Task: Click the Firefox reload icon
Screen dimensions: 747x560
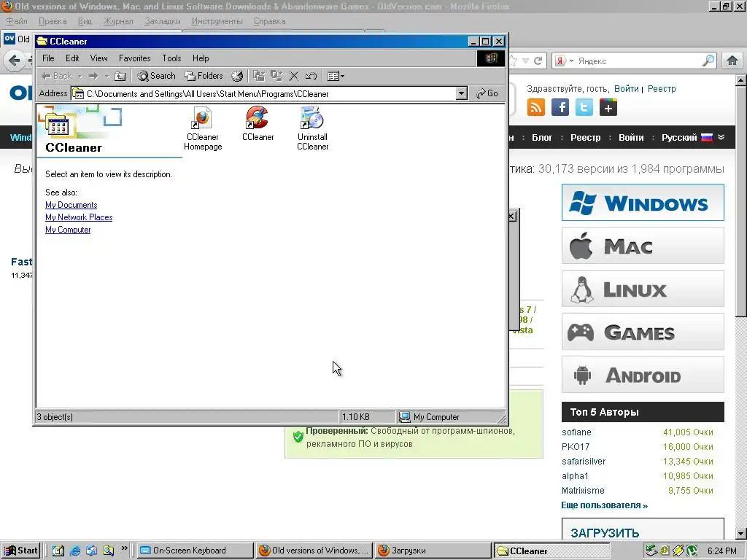Action: [x=538, y=61]
